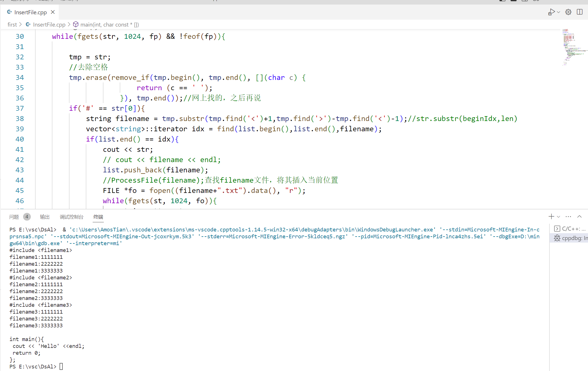Expand the terminal launch profile dropdown
Viewport: 588px width, 371px height.
click(559, 217)
